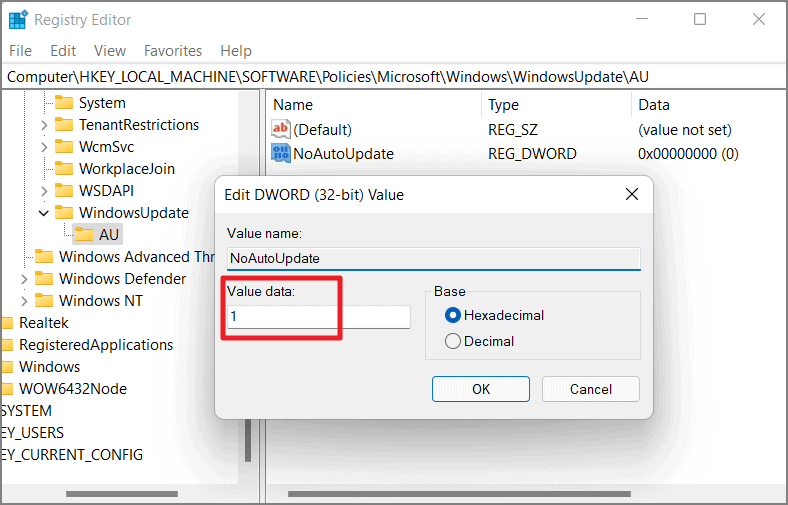Click the 0x00000000 (0) data cell
Image resolution: width=788 pixels, height=505 pixels.
pos(688,154)
